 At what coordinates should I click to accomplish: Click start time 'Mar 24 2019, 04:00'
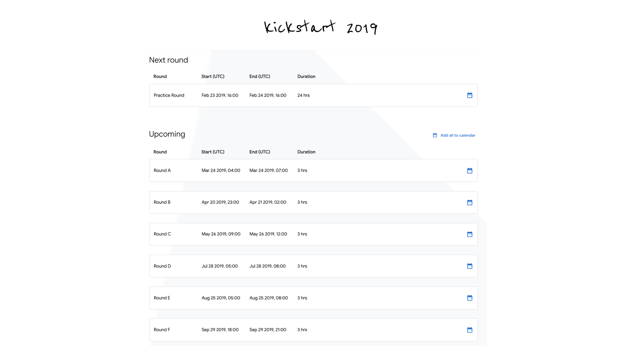[221, 170]
